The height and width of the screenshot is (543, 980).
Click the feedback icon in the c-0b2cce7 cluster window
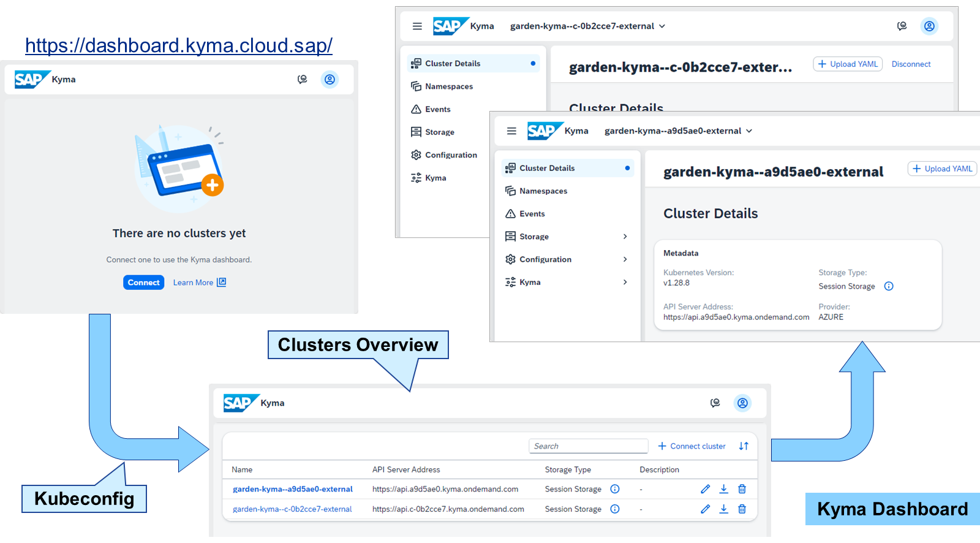point(902,26)
